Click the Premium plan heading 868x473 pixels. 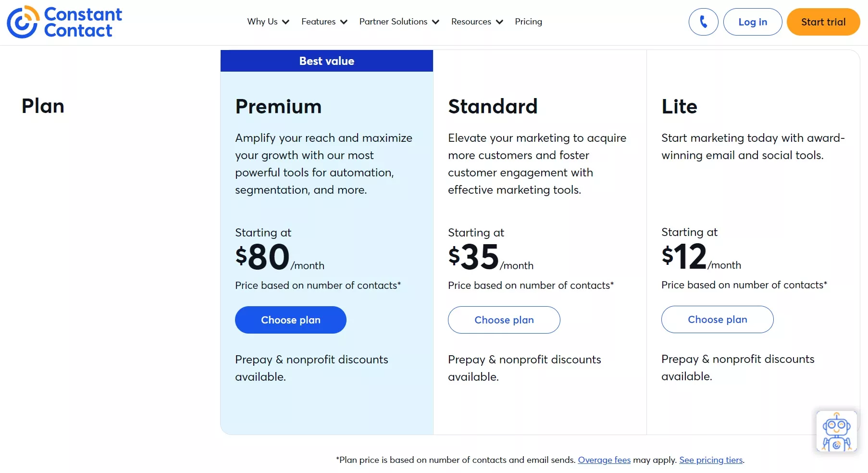pos(278,106)
